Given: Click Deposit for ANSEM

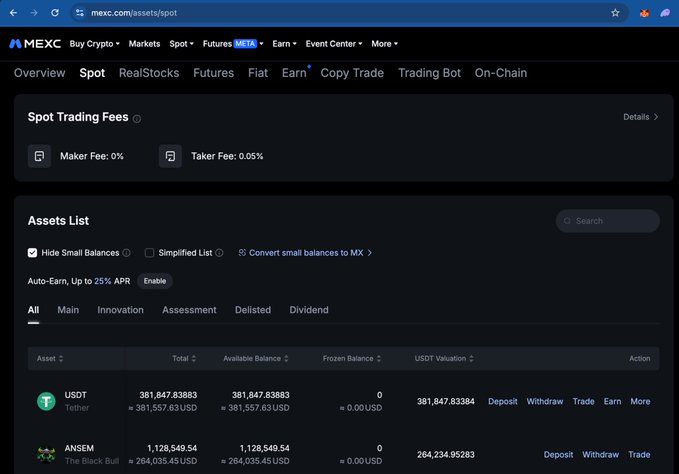Looking at the screenshot, I should click(x=558, y=455).
